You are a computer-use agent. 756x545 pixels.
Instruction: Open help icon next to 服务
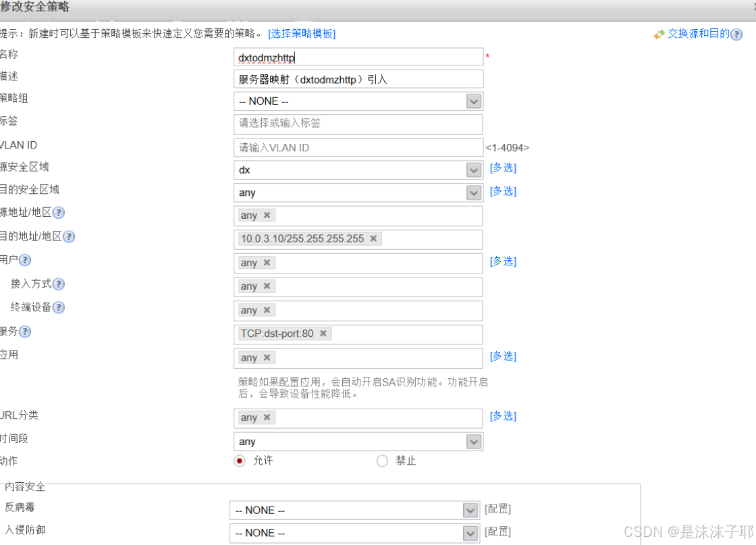pos(25,332)
